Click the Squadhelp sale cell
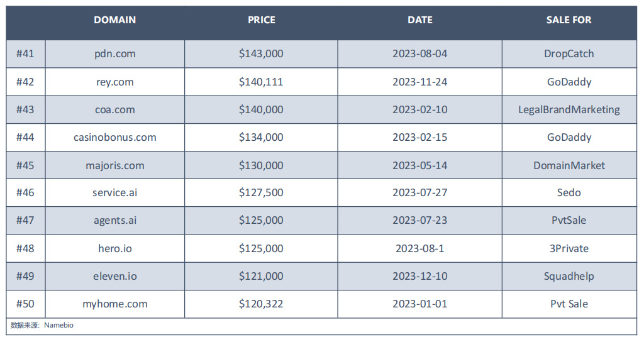The image size is (644, 342). tap(569, 277)
